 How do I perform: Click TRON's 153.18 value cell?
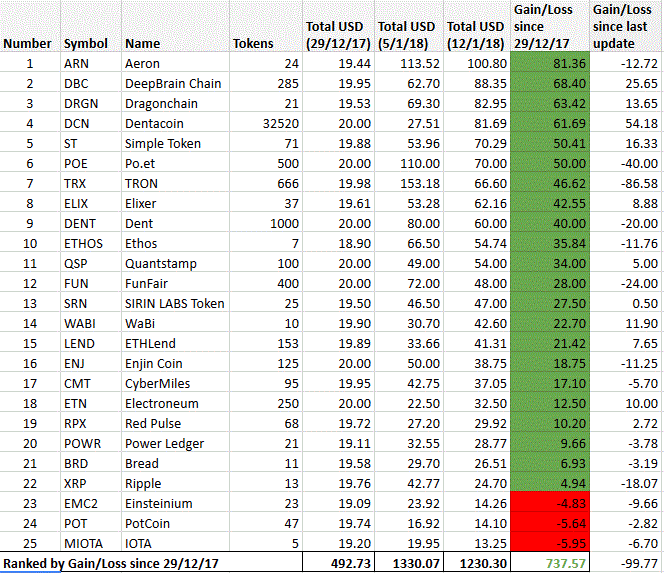[x=409, y=183]
